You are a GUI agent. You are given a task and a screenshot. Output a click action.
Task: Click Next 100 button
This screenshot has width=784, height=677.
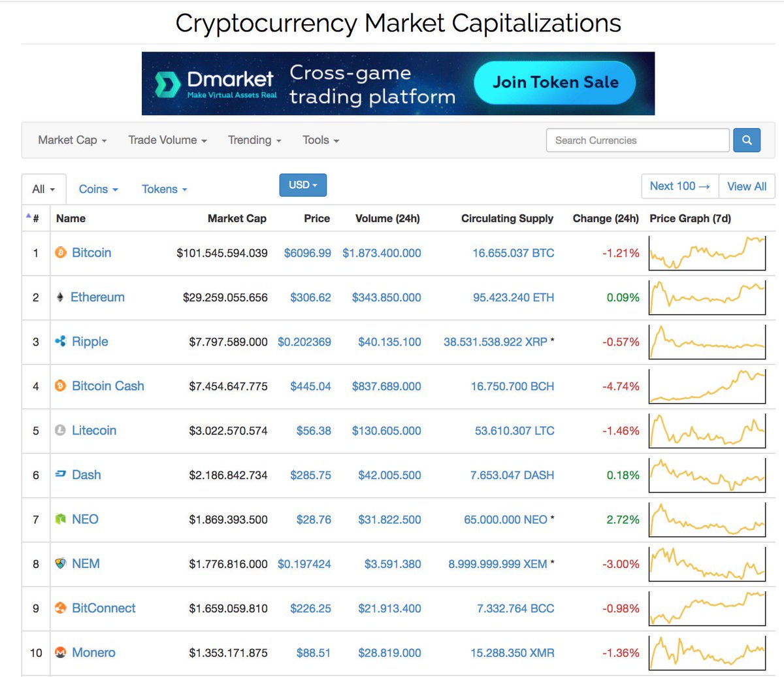coord(680,186)
